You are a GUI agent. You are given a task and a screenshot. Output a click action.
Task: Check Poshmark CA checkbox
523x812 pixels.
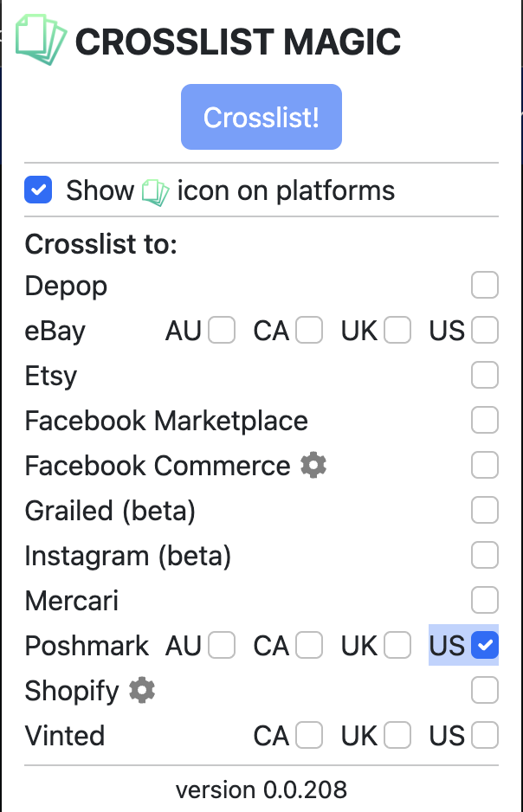(x=309, y=646)
